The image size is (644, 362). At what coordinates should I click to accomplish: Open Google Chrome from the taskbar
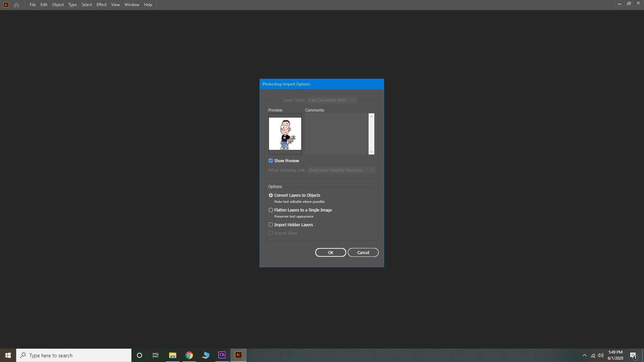coord(189,355)
